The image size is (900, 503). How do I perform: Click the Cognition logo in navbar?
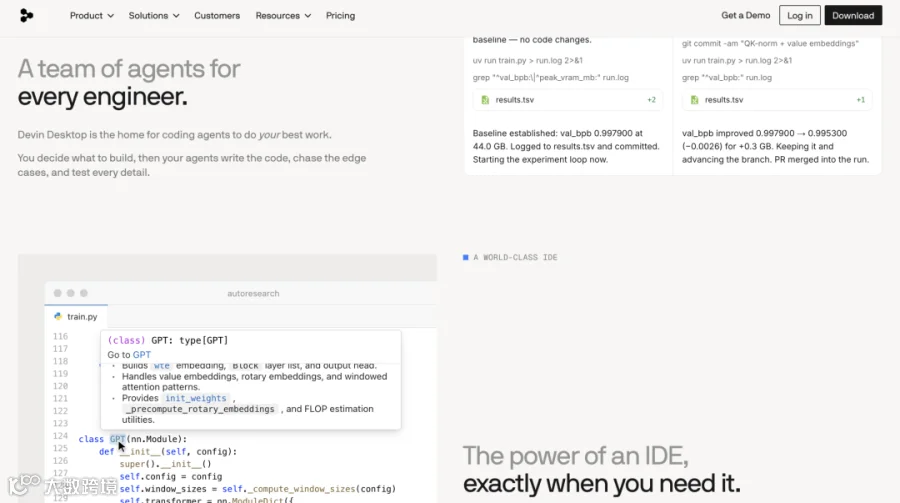(26, 16)
